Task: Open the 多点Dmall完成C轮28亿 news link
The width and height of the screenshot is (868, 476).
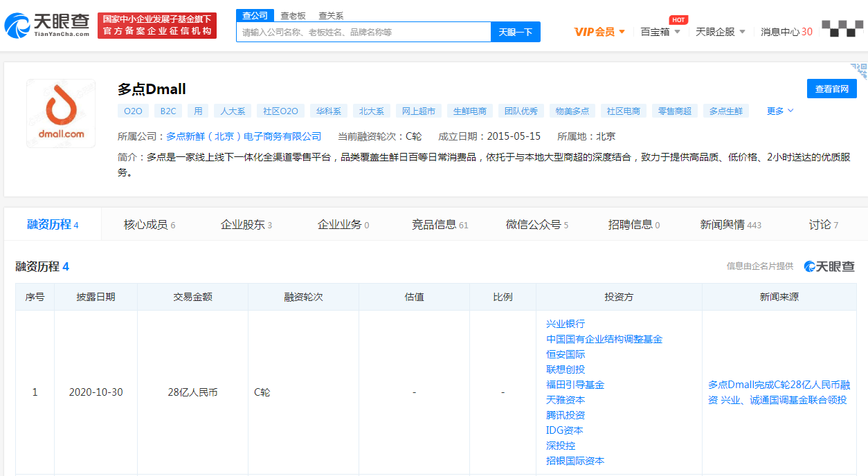Action: pos(779,392)
